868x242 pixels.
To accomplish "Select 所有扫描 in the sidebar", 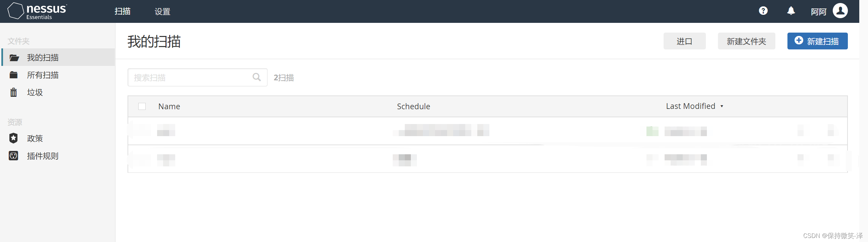I will (43, 75).
